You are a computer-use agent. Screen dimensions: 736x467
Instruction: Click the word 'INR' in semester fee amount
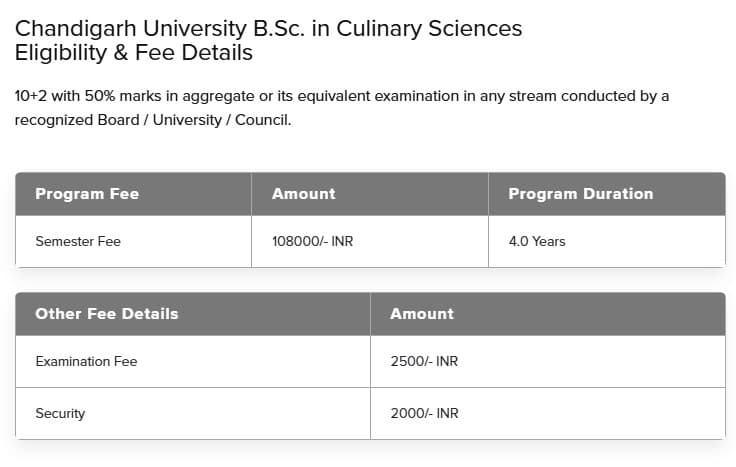(342, 241)
